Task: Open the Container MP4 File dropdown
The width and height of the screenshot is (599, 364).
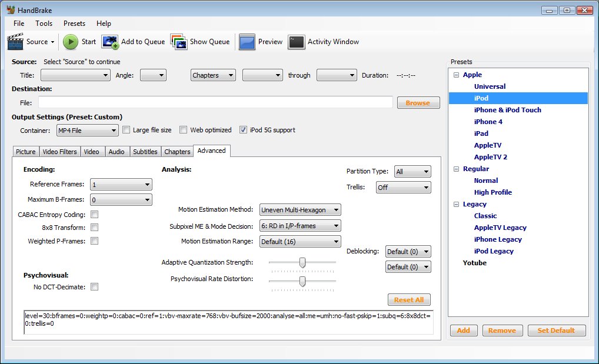Action: click(x=88, y=130)
